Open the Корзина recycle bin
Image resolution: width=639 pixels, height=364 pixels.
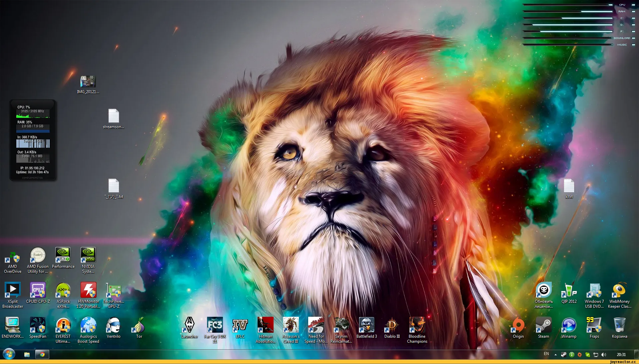619,328
